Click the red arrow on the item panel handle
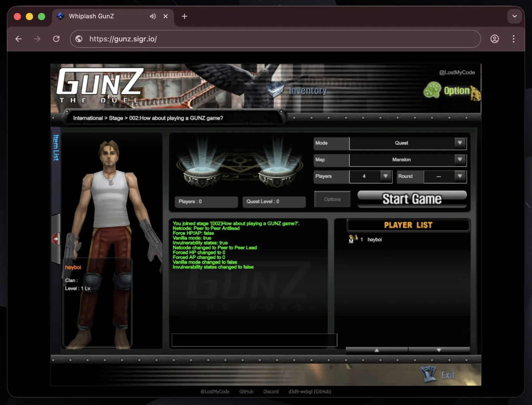The image size is (532, 405). 56,239
